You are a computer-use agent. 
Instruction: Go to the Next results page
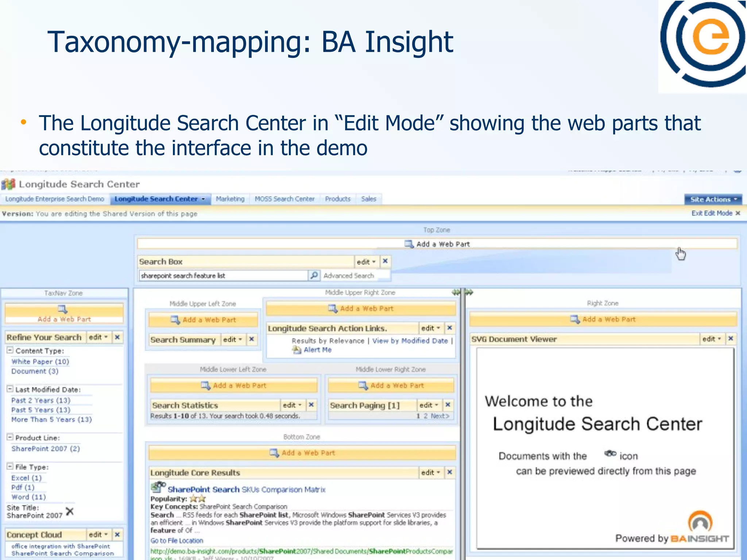click(440, 416)
